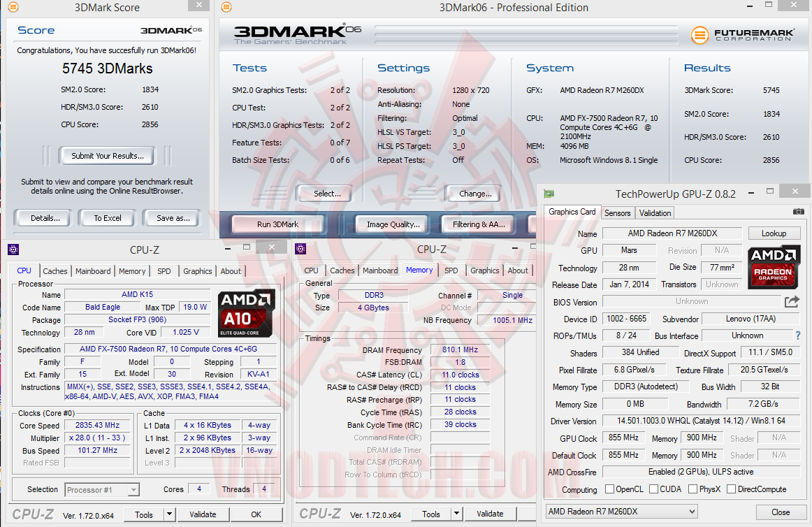The height and width of the screenshot is (527, 812).
Task: Export score with To Excel button
Action: (108, 218)
